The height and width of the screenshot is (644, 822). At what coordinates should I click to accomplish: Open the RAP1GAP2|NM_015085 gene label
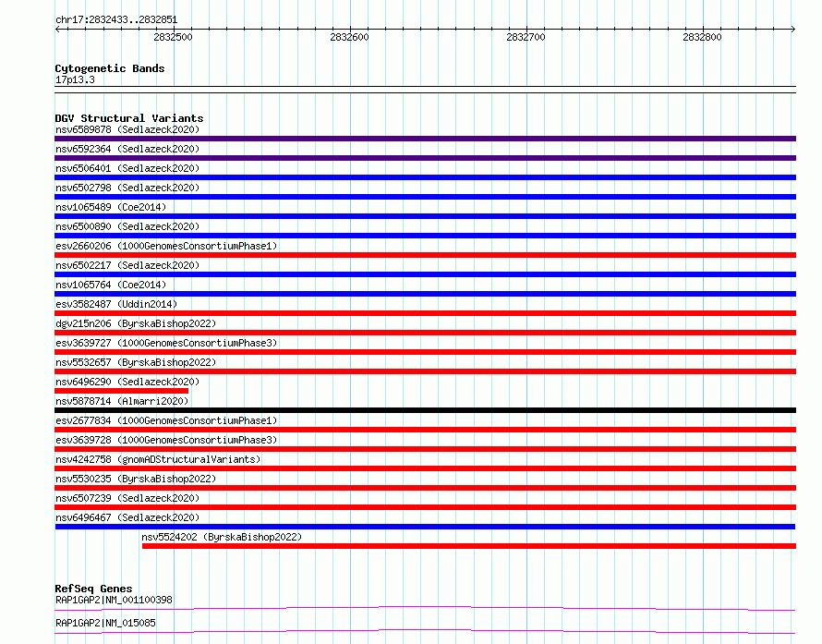[x=105, y=623]
